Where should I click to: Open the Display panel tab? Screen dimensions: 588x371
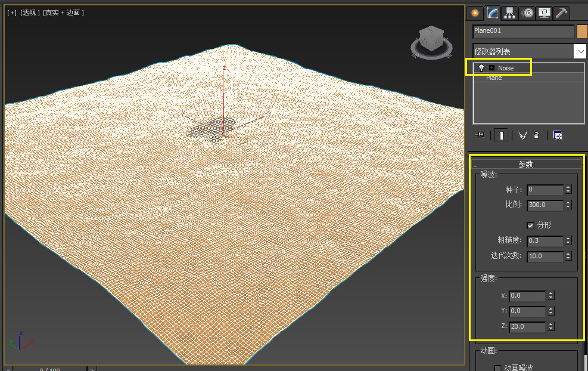pos(544,13)
